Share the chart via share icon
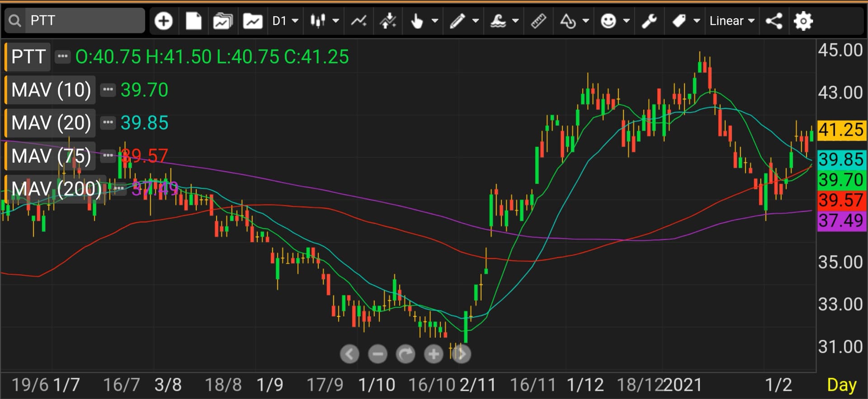868x399 pixels. pyautogui.click(x=774, y=21)
